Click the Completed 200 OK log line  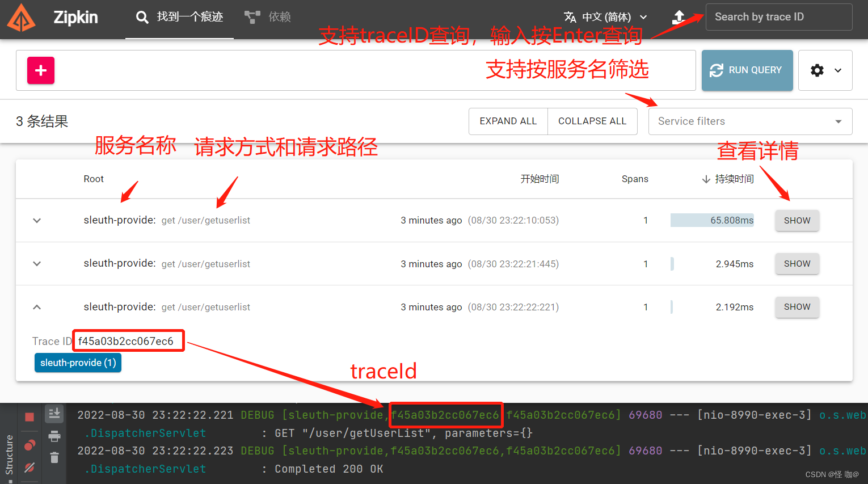pyautogui.click(x=329, y=469)
